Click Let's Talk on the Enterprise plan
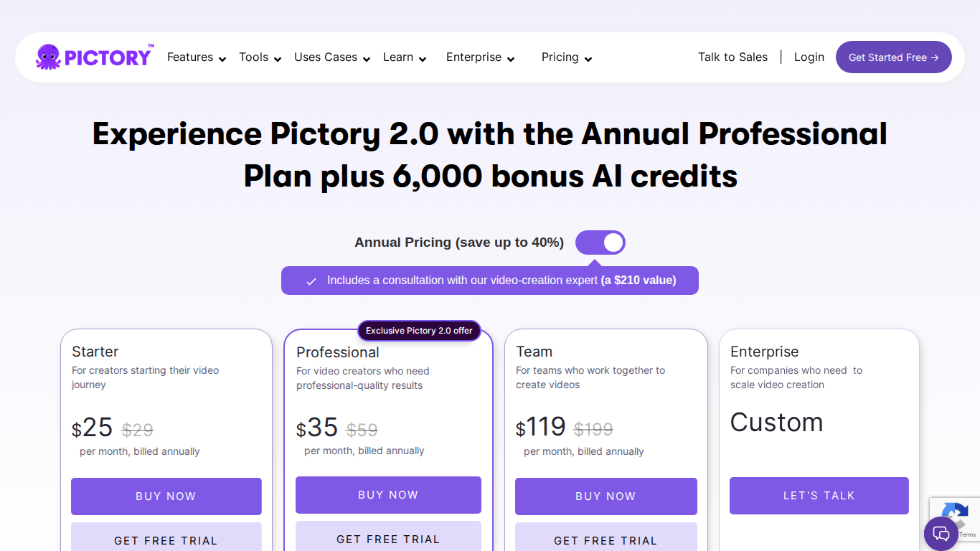980x551 pixels. pyautogui.click(x=819, y=495)
